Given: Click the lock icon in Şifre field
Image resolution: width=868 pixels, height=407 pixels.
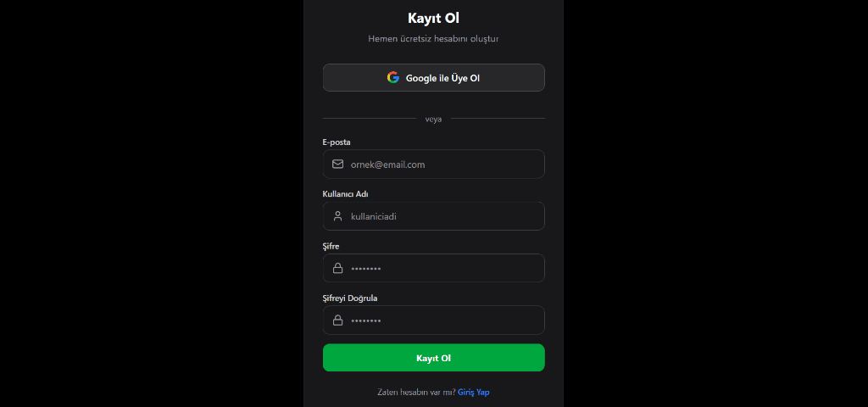Looking at the screenshot, I should (337, 268).
